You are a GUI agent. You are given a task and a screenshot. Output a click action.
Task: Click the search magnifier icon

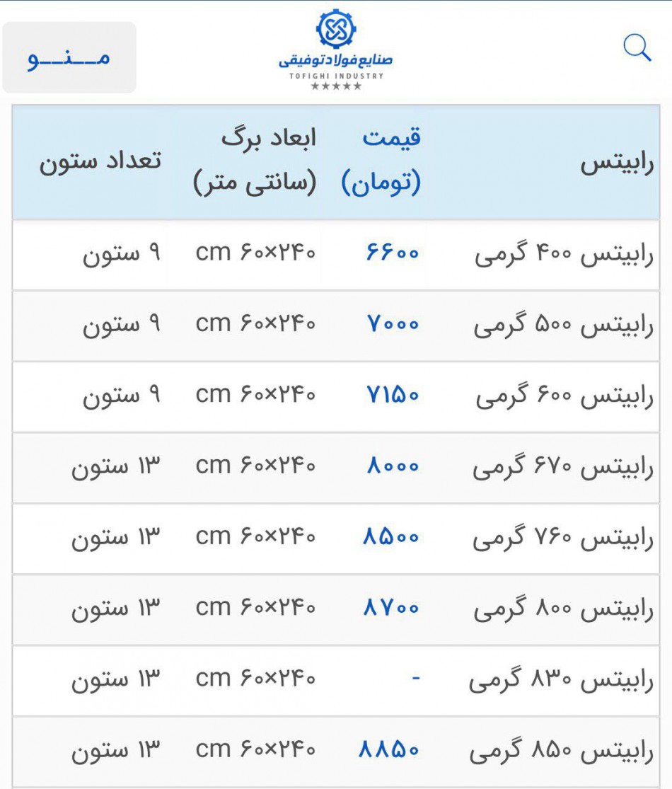637,49
